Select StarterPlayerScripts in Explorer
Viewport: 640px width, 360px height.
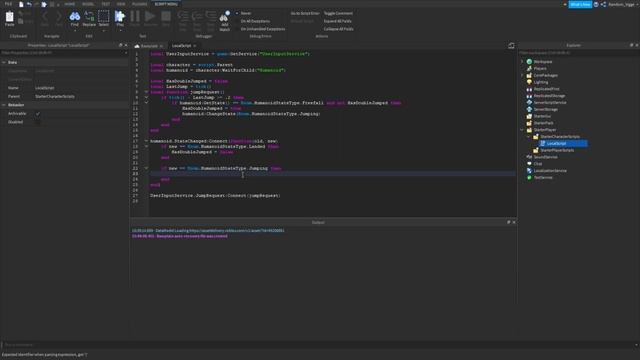coord(557,150)
